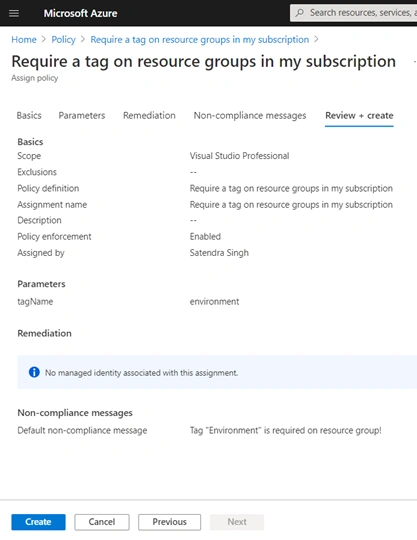This screenshot has height=540, width=417.
Task: Click the Basics section heading
Action: (30, 142)
